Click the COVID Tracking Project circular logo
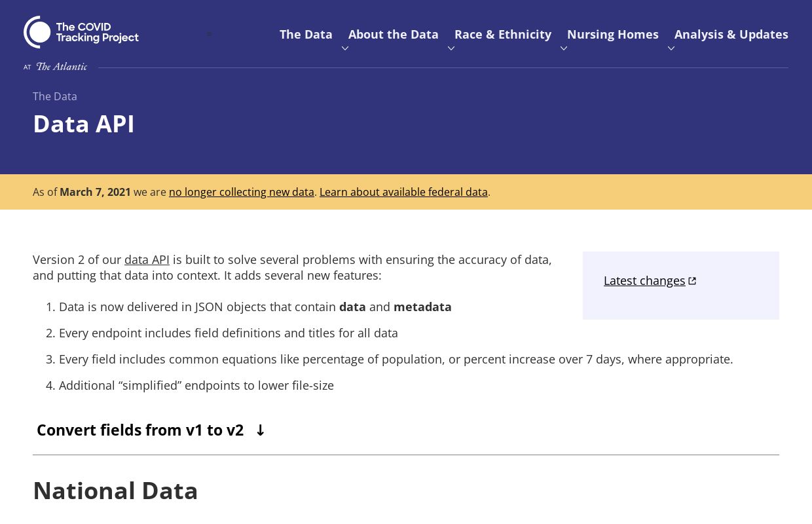 click(37, 32)
